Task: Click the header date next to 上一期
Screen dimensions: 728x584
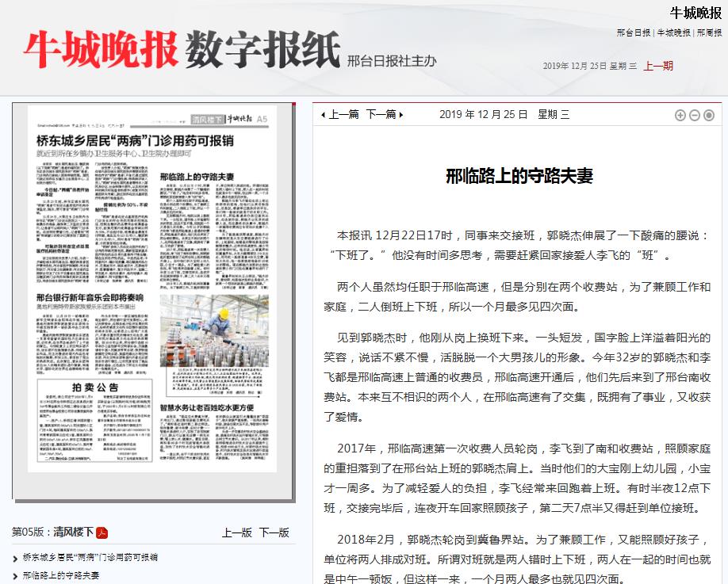Action: pos(590,66)
